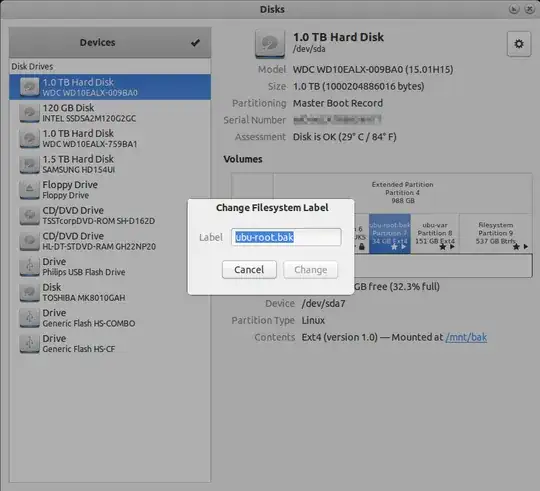
Task: Open the /mnt/bak mount point link
Action: point(466,337)
